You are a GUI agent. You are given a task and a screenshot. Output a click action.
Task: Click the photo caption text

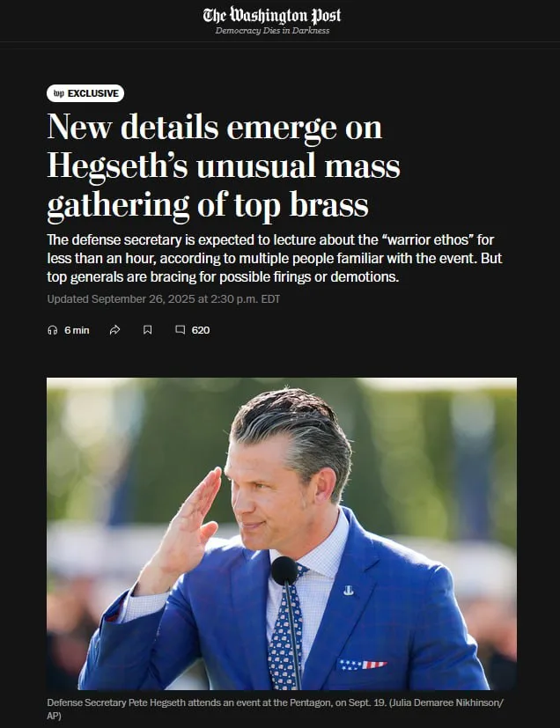275,709
